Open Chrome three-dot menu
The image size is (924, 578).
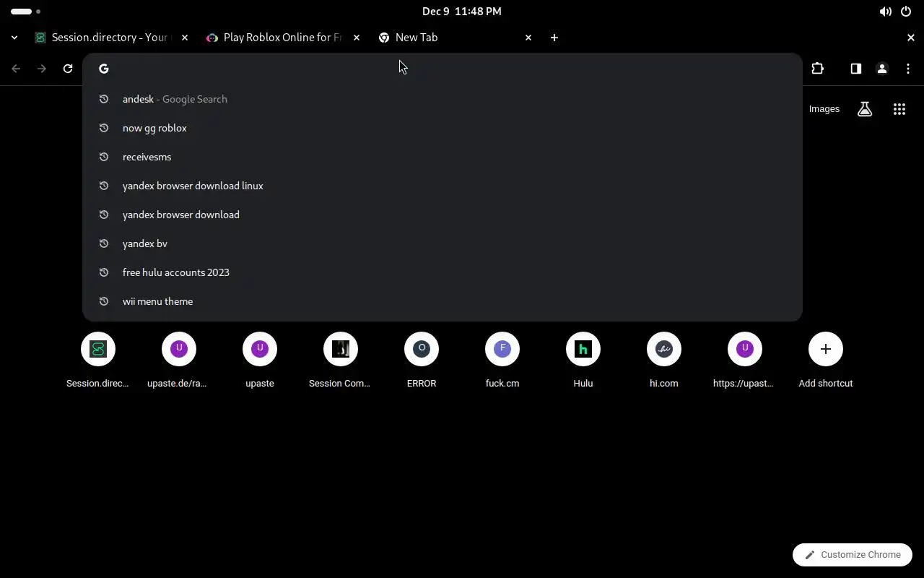[x=907, y=69]
